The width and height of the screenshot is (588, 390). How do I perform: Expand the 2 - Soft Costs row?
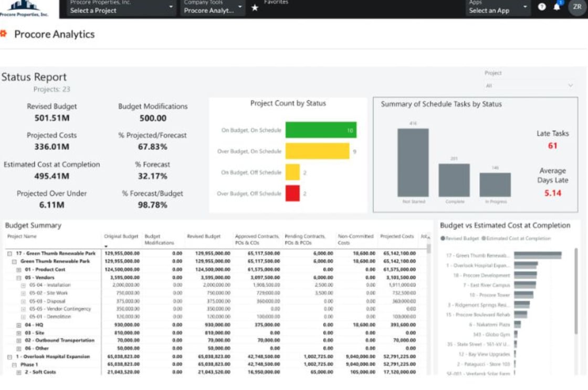click(19, 372)
